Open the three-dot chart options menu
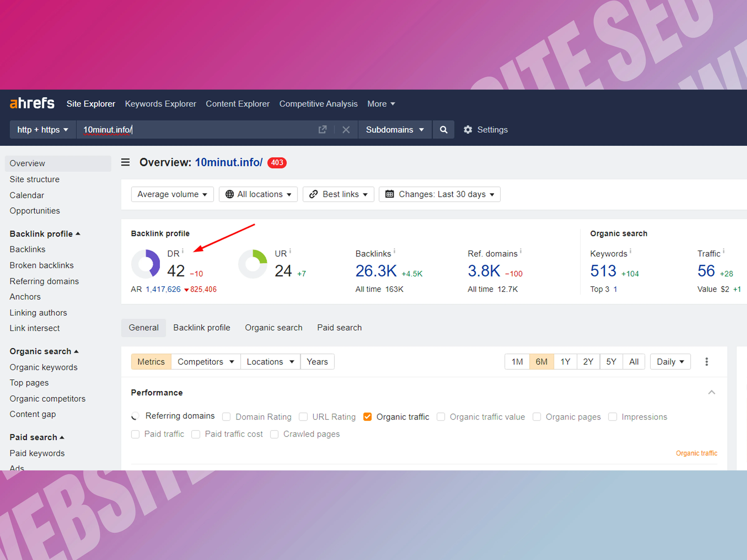The width and height of the screenshot is (747, 560). tap(707, 362)
